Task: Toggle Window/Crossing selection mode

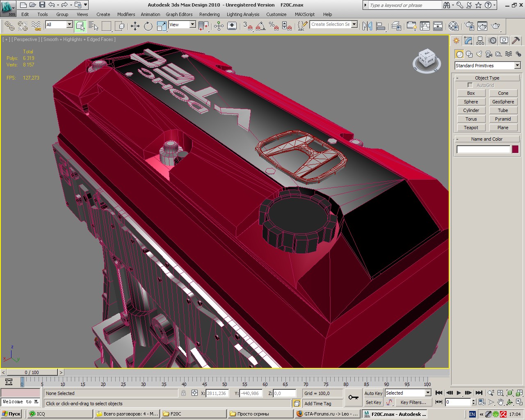Action: pyautogui.click(x=120, y=26)
